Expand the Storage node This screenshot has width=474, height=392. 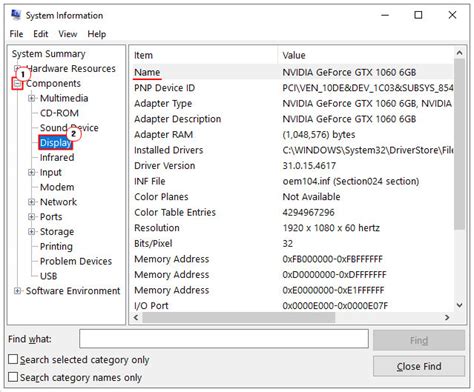pos(31,231)
